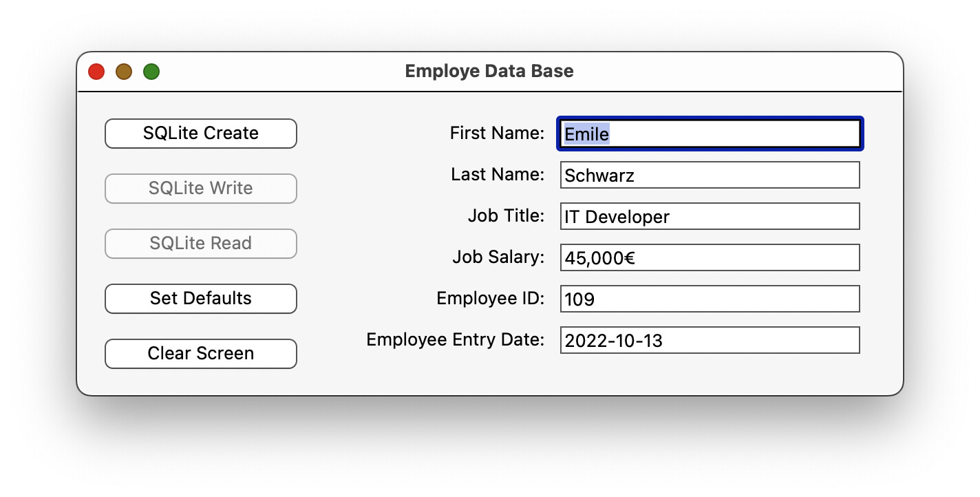Click the "Job Salary:" label

498,257
